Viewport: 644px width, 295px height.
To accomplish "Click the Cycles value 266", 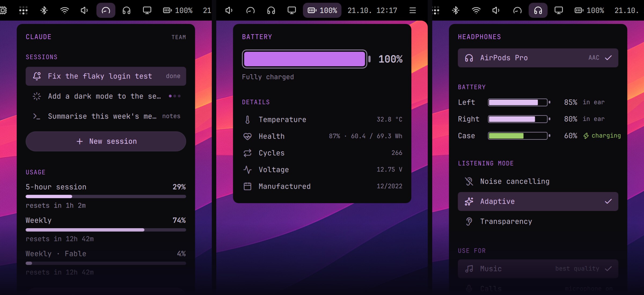I will click(397, 153).
